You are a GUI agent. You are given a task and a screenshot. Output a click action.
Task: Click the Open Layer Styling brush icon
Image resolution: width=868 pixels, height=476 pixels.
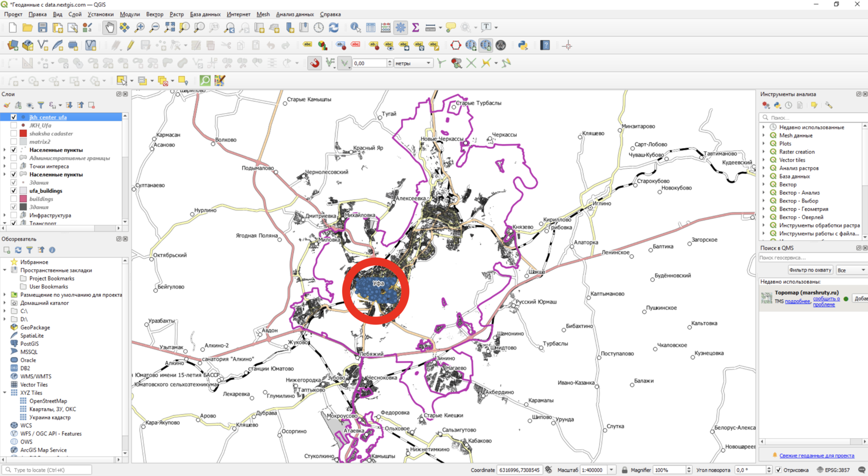(7, 105)
